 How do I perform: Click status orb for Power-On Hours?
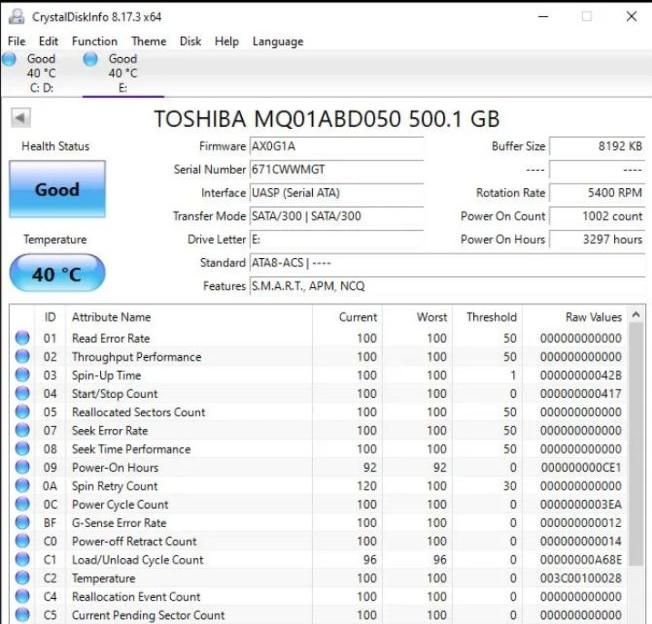pyautogui.click(x=22, y=467)
